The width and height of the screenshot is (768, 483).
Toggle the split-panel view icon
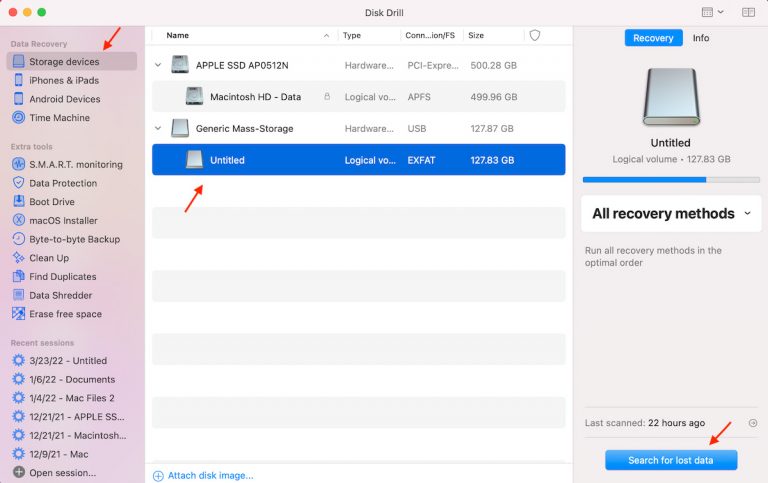(x=748, y=12)
